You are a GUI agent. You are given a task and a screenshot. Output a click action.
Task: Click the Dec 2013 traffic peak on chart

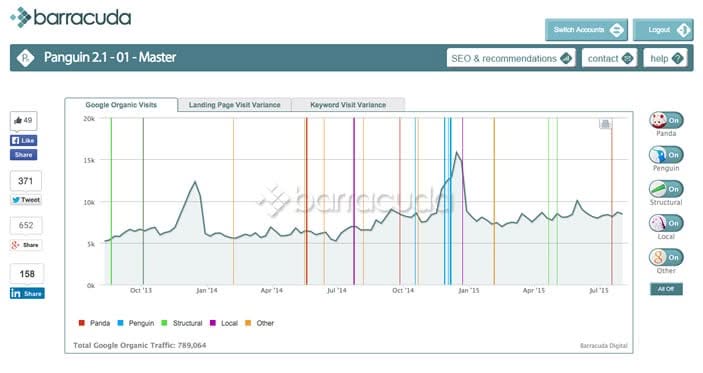click(x=195, y=182)
